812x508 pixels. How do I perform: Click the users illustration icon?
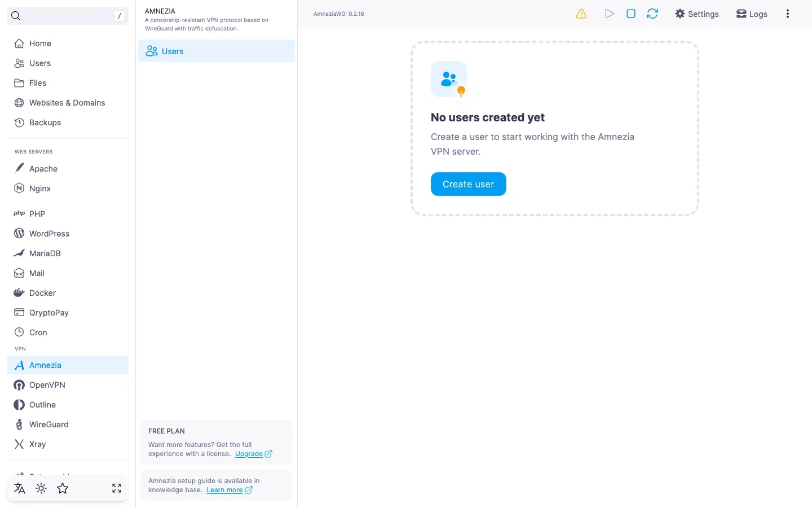[x=449, y=79]
